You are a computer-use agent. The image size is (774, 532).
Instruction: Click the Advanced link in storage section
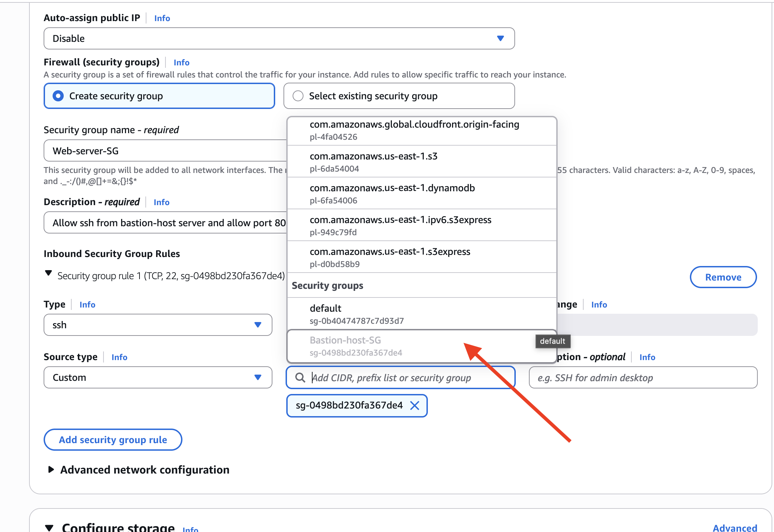point(735,528)
